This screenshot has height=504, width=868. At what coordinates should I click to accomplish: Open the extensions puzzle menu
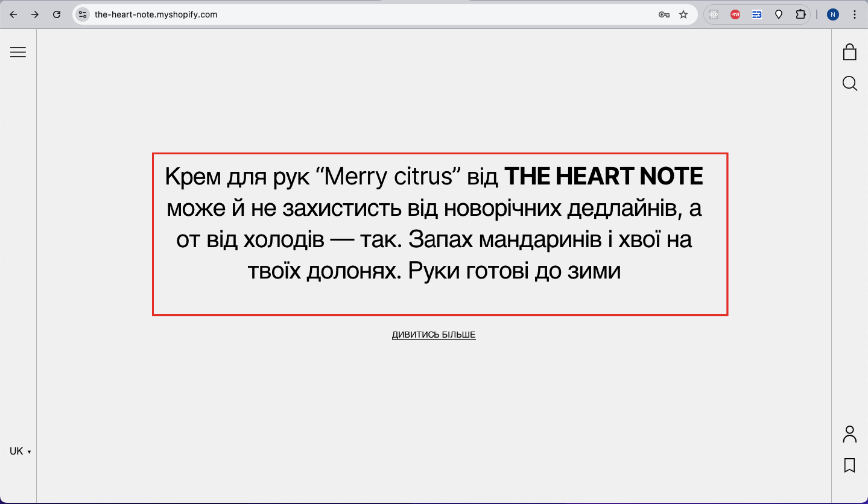tap(800, 14)
